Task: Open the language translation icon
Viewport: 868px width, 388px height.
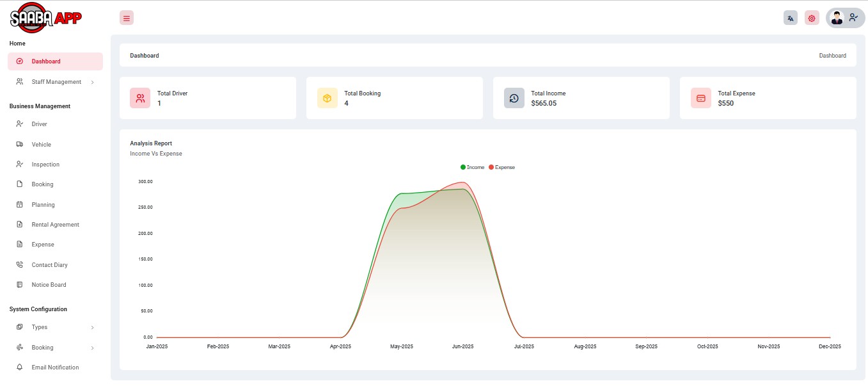Action: click(791, 18)
